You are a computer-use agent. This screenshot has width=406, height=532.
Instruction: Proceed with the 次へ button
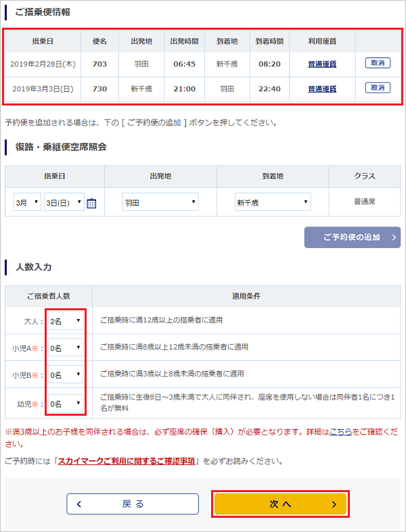280,504
